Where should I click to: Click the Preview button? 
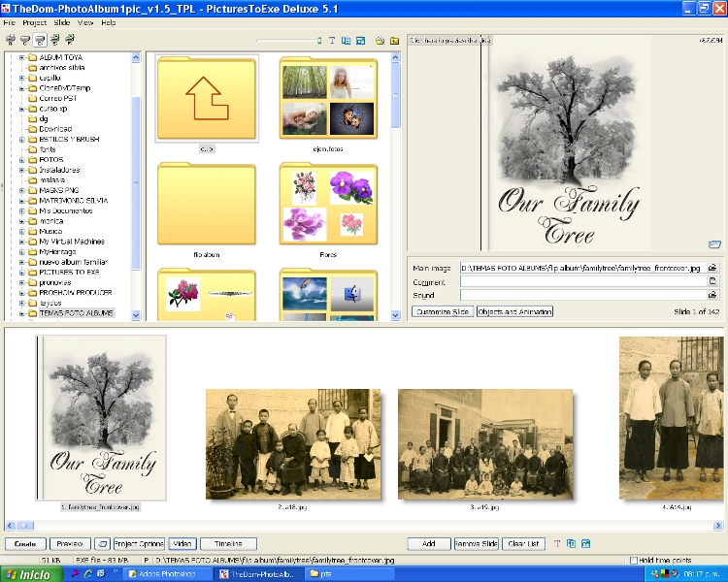point(70,543)
